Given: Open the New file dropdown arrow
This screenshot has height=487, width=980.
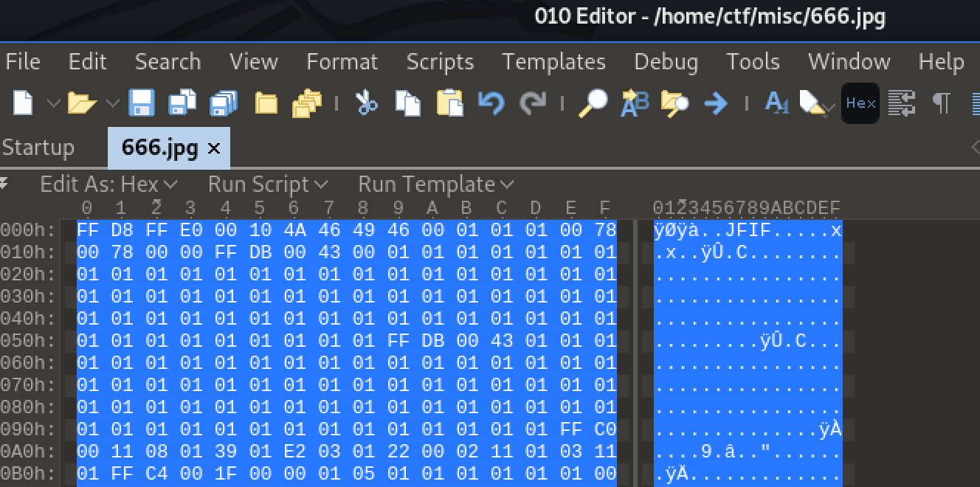Looking at the screenshot, I should point(53,103).
